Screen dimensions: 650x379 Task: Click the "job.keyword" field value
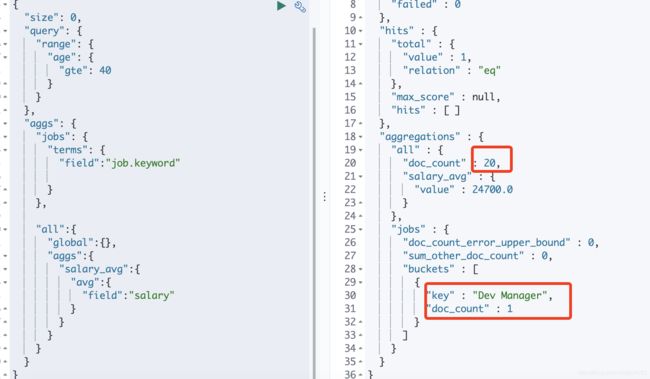[143, 163]
